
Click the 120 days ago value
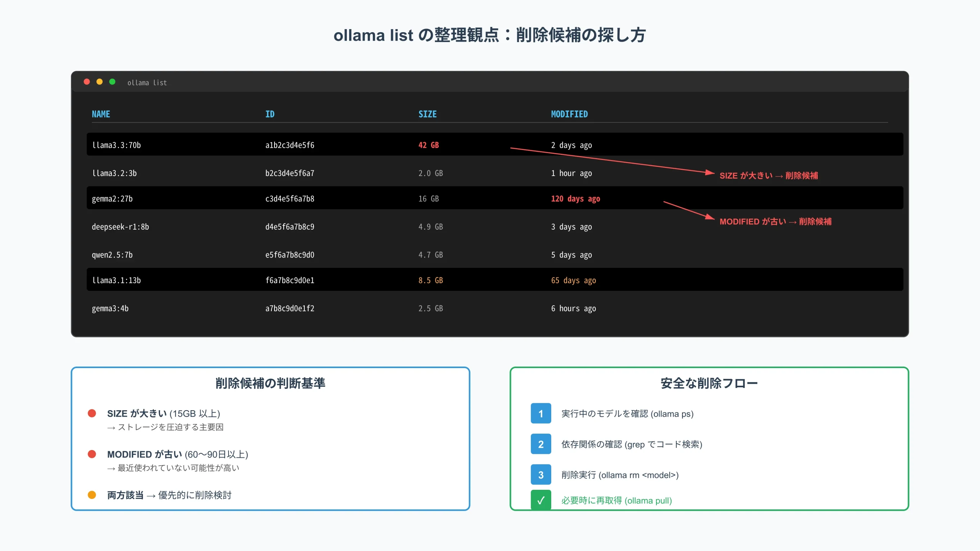coord(575,199)
